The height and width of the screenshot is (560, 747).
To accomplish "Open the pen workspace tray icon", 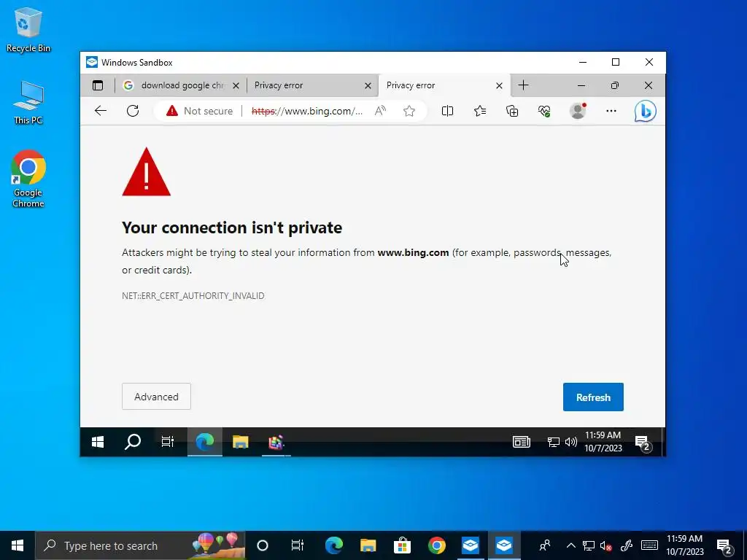I will pos(627,545).
